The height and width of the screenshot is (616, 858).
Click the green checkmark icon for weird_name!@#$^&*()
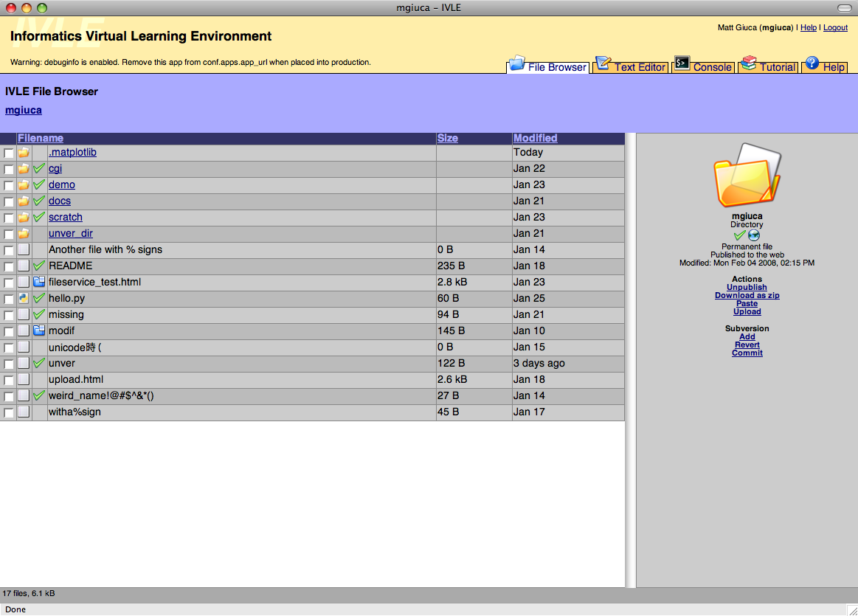coord(39,395)
